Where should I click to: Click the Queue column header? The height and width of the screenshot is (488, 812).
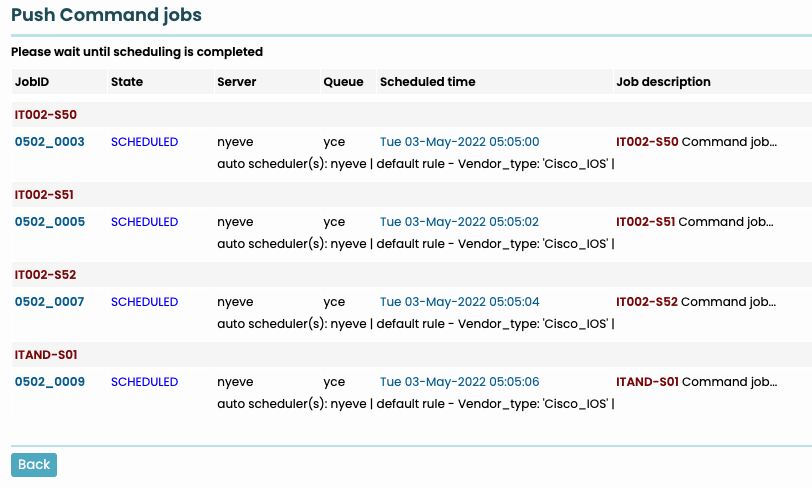point(343,82)
